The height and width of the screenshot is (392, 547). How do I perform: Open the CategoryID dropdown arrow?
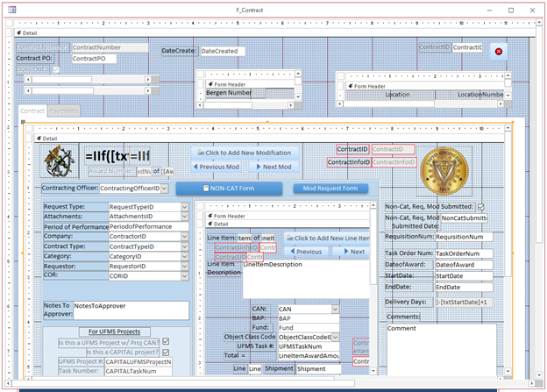click(185, 256)
